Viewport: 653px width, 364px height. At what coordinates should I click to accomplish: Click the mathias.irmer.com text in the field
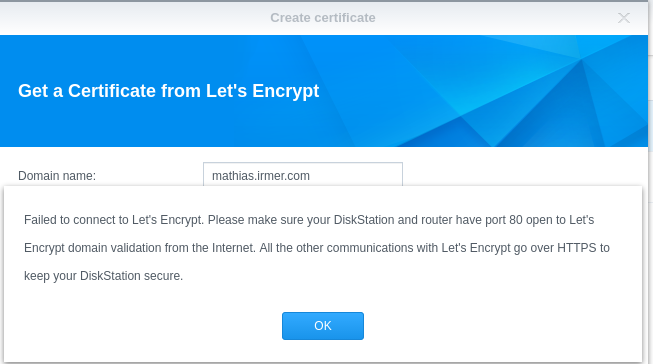click(x=261, y=176)
